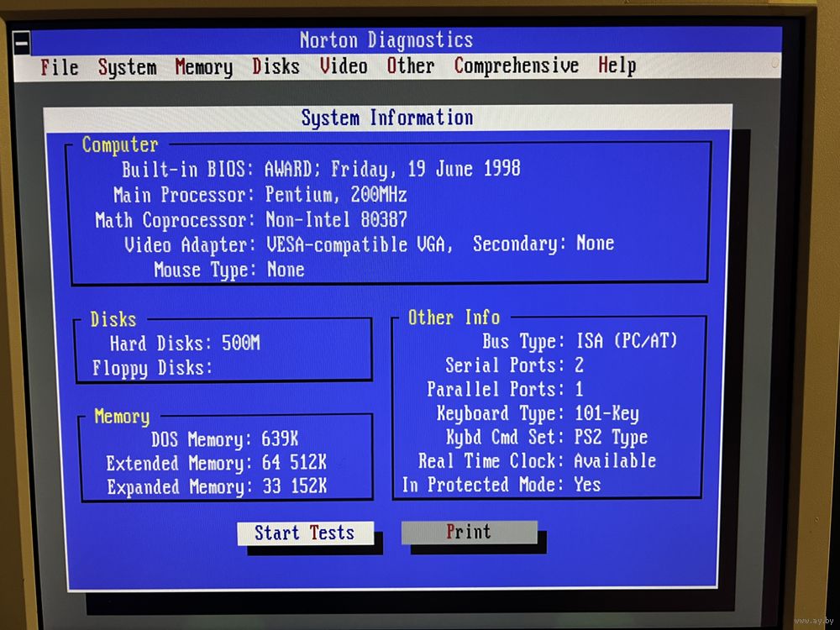The width and height of the screenshot is (840, 630).
Task: Open the control box icon at top-left
Action: coord(22,42)
